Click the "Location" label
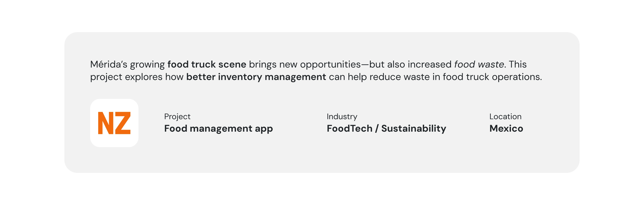 505,116
